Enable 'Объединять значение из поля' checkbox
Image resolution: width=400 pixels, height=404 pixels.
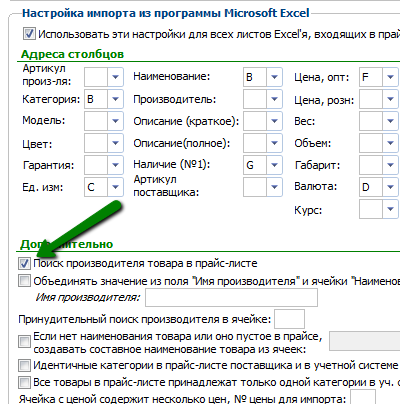[24, 281]
